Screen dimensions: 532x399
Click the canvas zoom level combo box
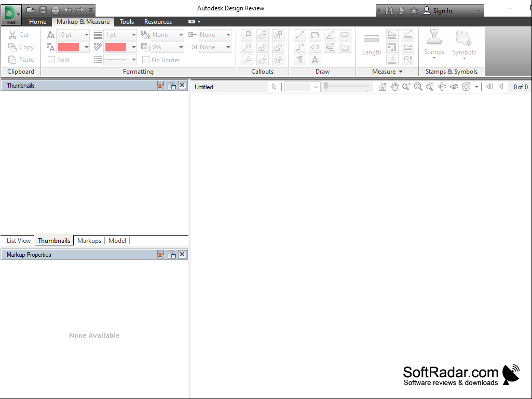pyautogui.click(x=302, y=87)
